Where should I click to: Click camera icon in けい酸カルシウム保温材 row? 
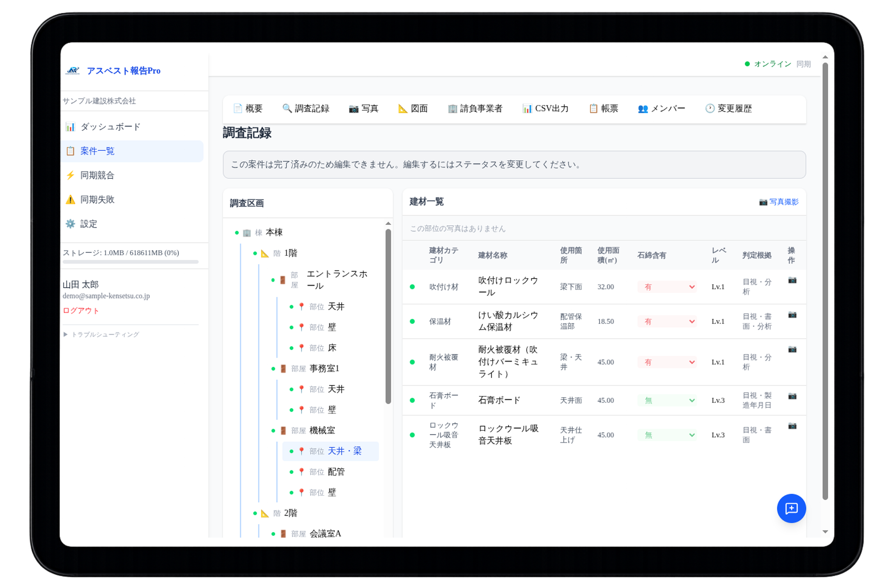(792, 315)
